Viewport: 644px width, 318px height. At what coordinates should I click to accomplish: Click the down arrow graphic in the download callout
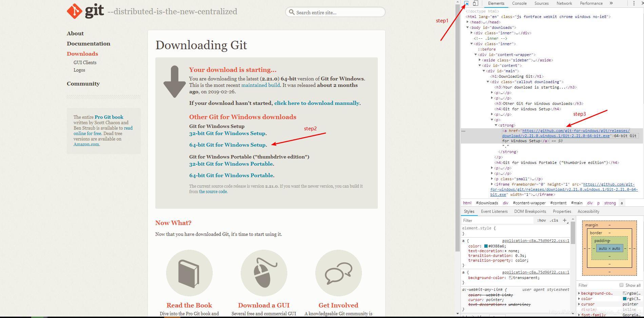[175, 81]
